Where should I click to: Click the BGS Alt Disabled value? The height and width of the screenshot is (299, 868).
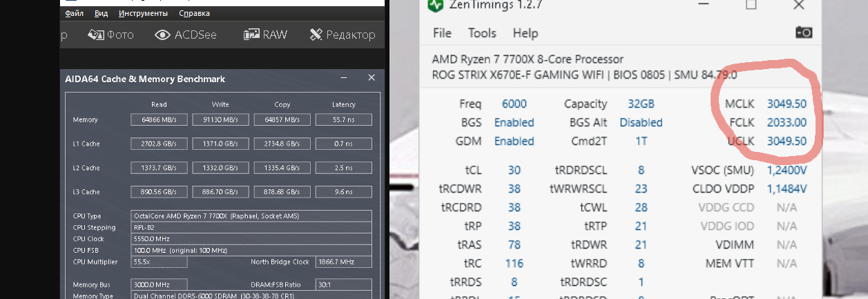(x=642, y=122)
